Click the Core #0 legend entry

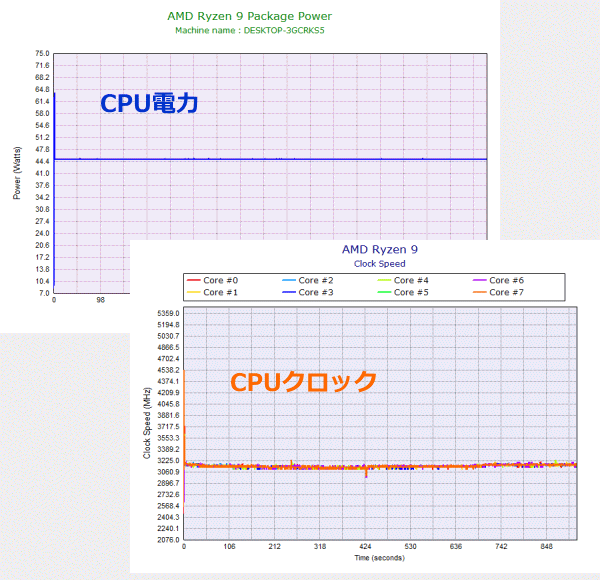click(x=212, y=280)
